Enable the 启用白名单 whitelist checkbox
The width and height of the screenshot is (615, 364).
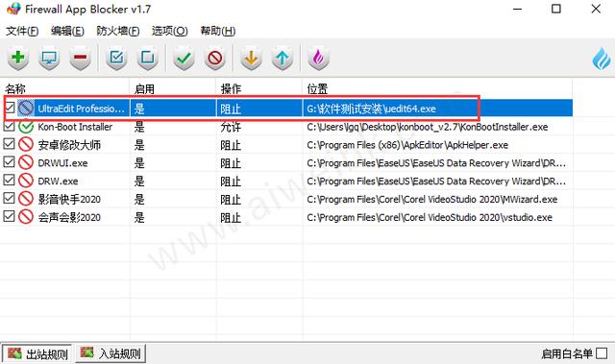(602, 353)
